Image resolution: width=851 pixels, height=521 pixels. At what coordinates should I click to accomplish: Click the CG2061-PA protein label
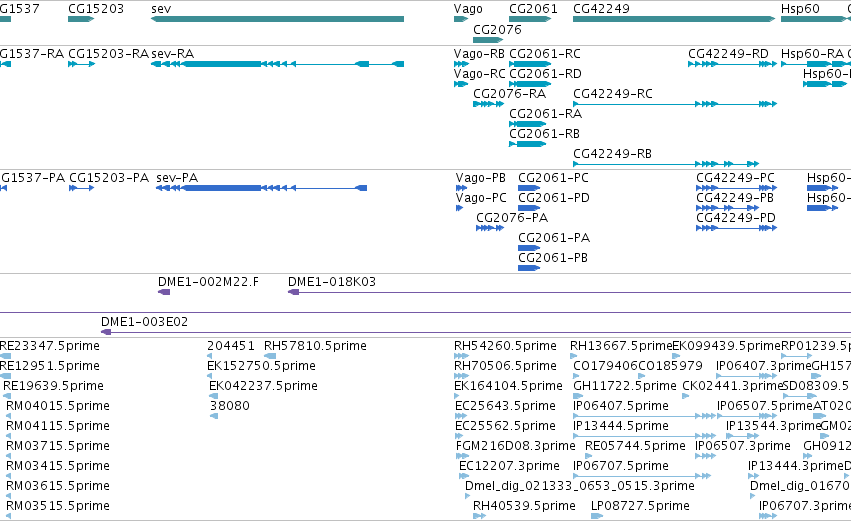coord(554,238)
